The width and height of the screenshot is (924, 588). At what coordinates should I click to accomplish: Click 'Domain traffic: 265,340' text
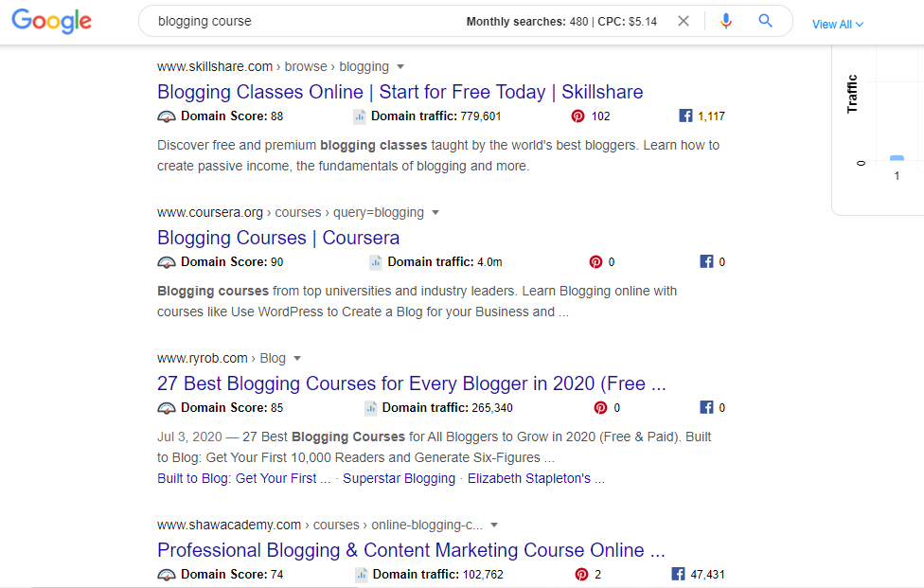(447, 408)
